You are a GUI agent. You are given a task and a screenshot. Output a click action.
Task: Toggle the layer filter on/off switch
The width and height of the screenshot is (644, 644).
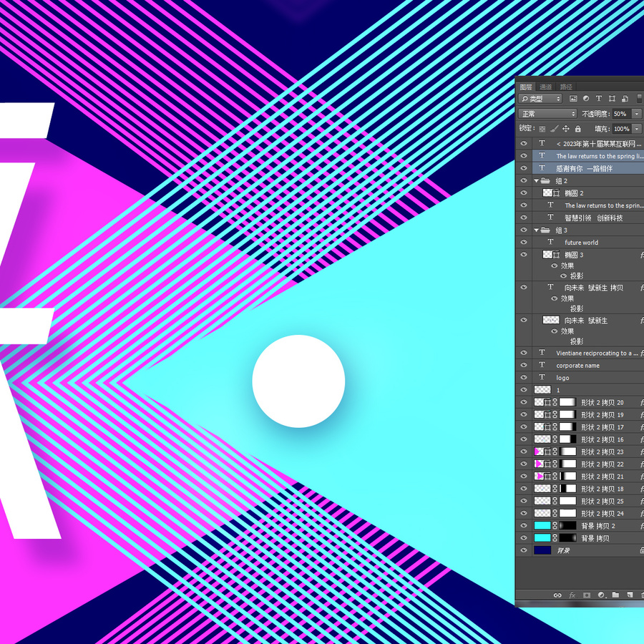point(640,99)
